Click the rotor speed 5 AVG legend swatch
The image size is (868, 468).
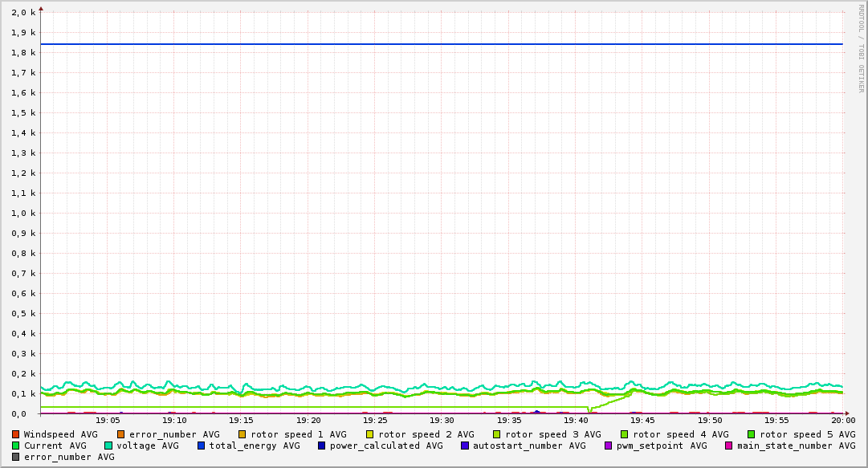point(752,435)
